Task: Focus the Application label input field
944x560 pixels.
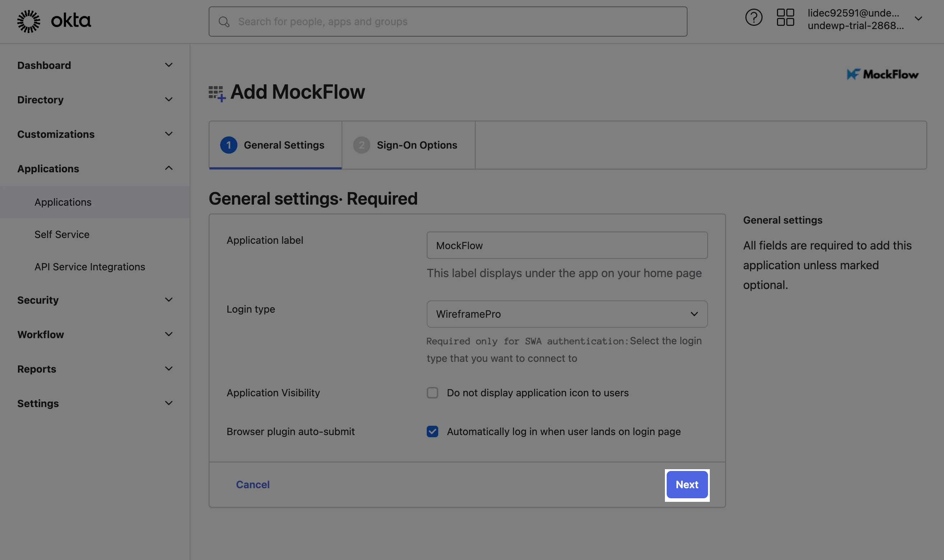Action: 567,245
